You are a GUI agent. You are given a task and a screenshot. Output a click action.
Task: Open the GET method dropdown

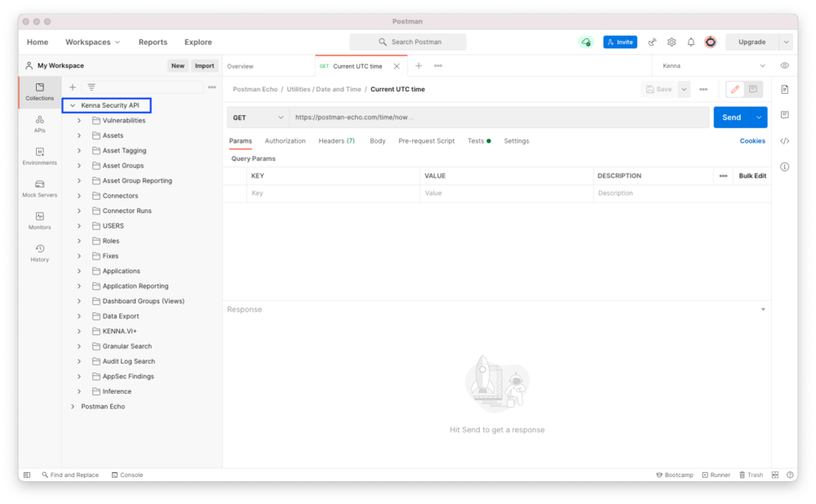click(258, 118)
